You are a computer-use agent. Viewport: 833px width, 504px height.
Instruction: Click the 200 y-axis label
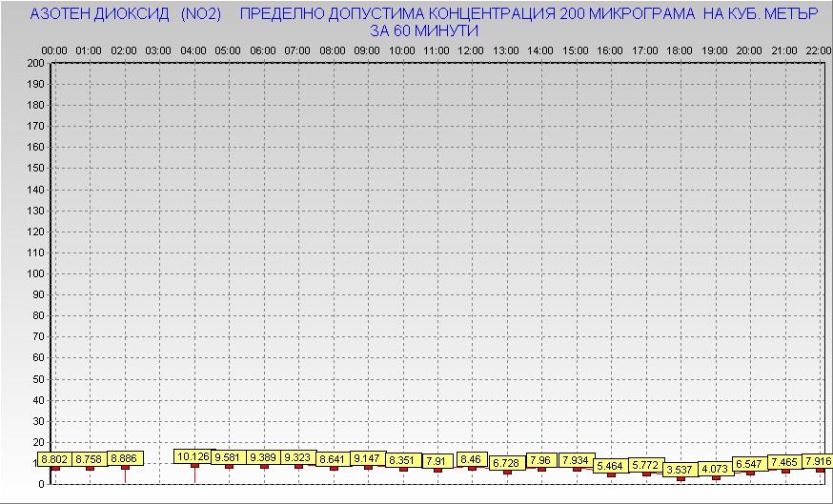[x=36, y=63]
